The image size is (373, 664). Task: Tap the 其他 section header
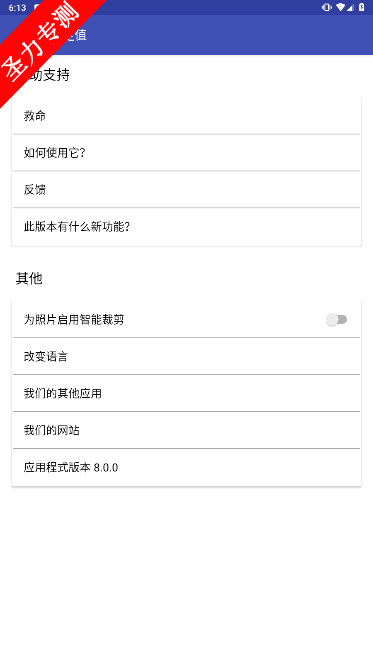[x=29, y=279]
